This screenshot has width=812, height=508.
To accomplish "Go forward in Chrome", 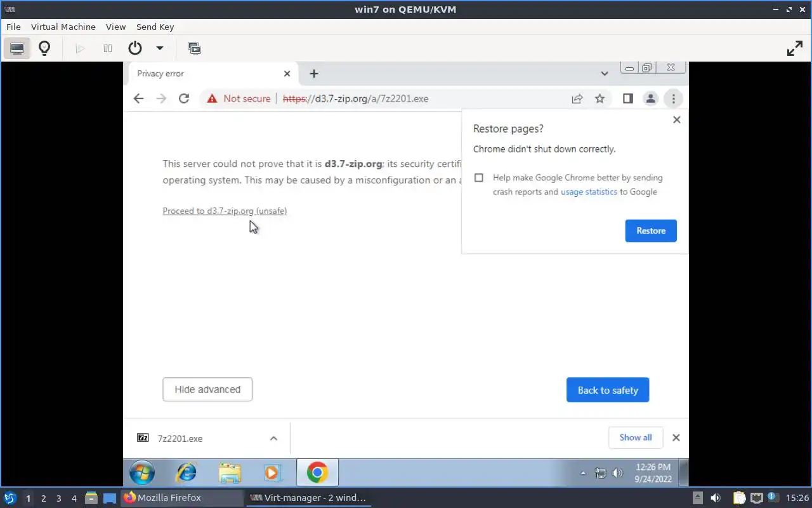I will pyautogui.click(x=161, y=98).
